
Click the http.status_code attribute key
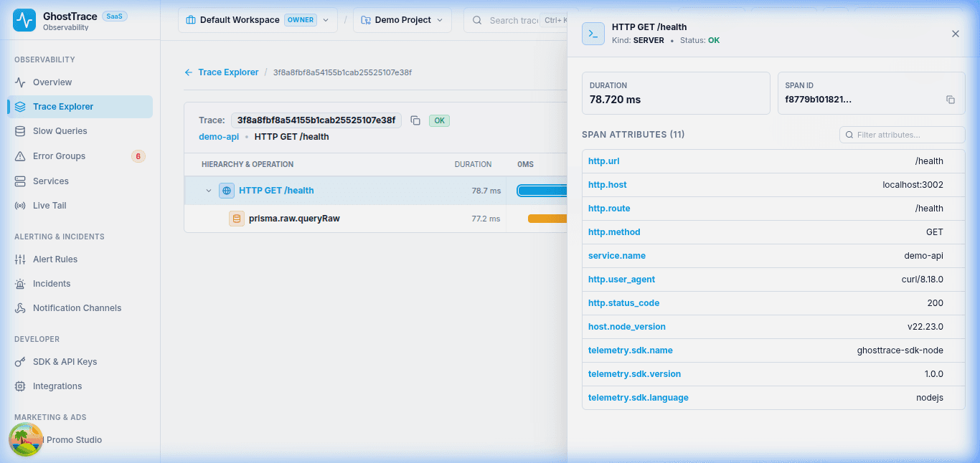pyautogui.click(x=624, y=303)
